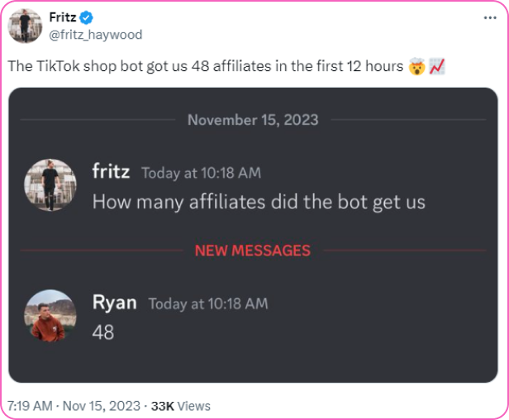Click the timestamp next to Ryan's name

(x=208, y=303)
